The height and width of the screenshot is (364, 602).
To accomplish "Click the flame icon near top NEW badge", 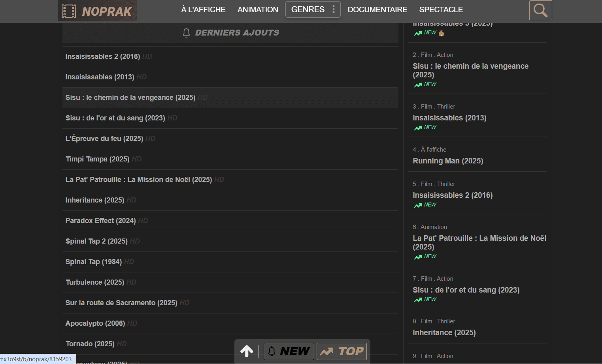I will click(x=442, y=33).
